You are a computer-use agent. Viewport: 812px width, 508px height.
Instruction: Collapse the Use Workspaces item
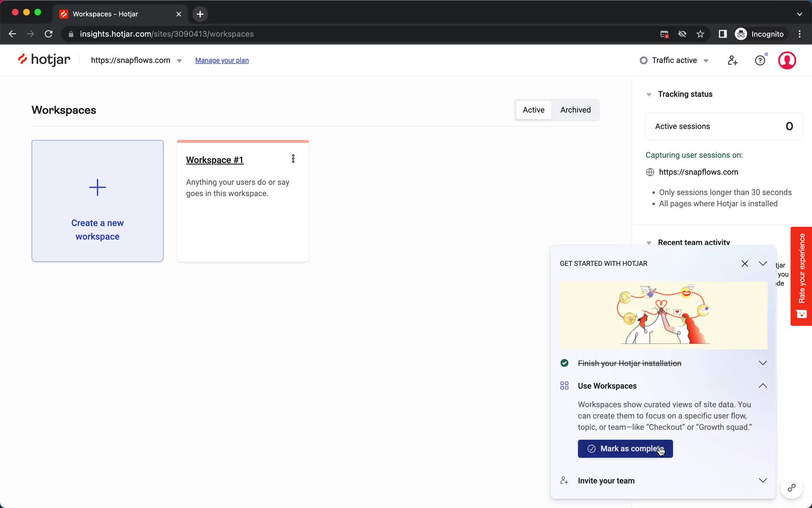coord(763,386)
